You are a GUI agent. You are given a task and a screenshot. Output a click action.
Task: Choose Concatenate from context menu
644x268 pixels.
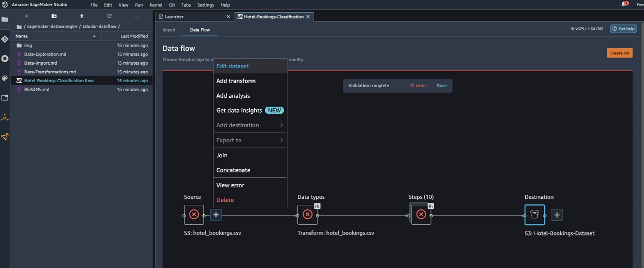[250, 170]
